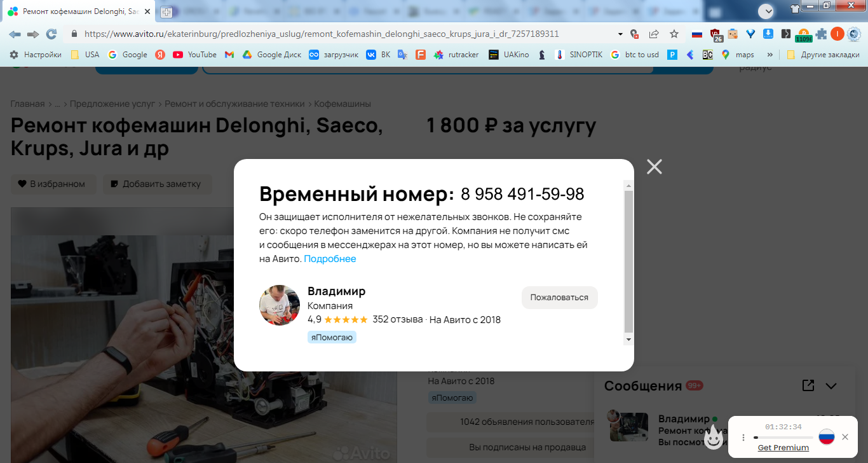The width and height of the screenshot is (868, 463).
Task: Open the btc to usd bookmark
Action: (634, 55)
